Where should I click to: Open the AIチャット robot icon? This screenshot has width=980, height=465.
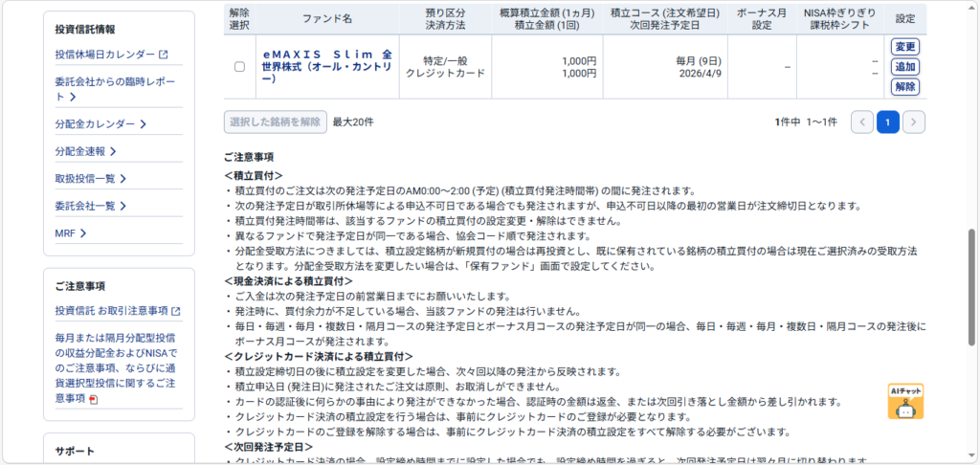(x=905, y=402)
